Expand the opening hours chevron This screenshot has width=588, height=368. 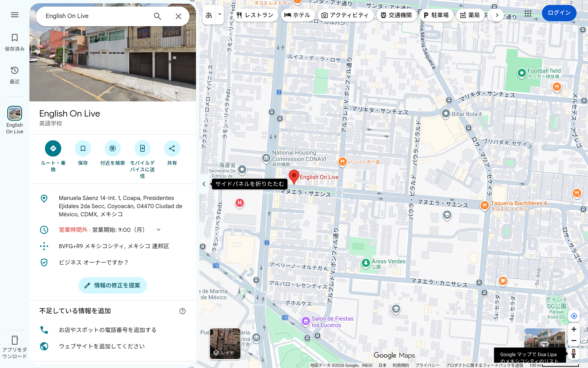click(159, 230)
